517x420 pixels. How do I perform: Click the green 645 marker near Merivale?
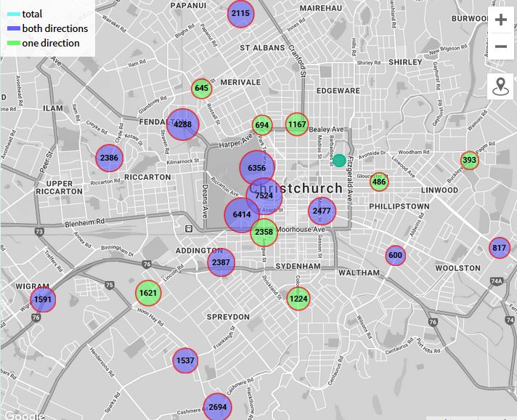tap(201, 89)
